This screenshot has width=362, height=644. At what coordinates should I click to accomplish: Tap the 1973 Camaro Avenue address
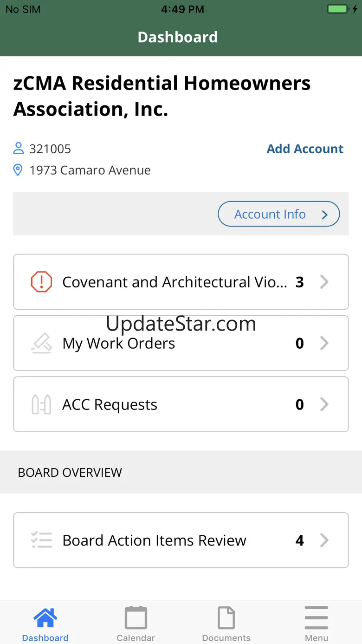click(x=90, y=170)
